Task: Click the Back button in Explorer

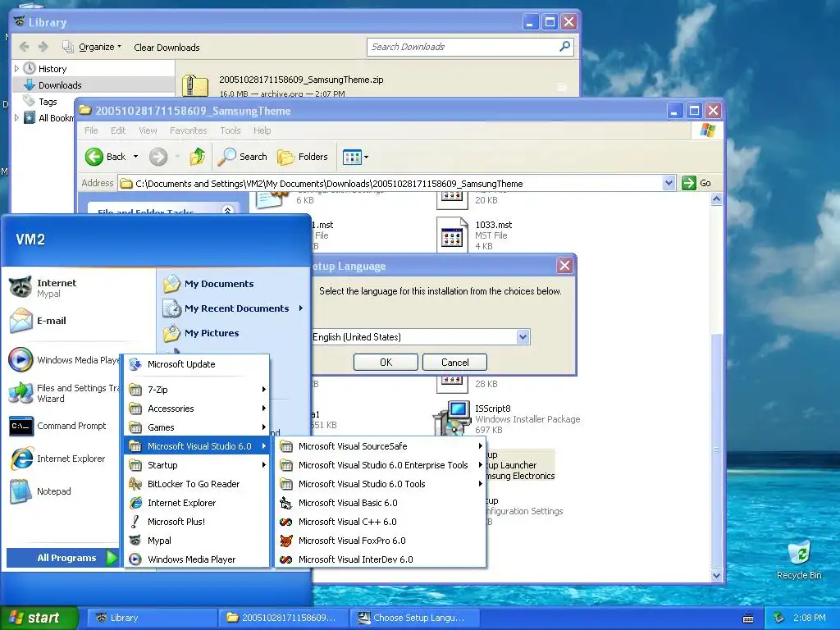Action: pyautogui.click(x=105, y=157)
